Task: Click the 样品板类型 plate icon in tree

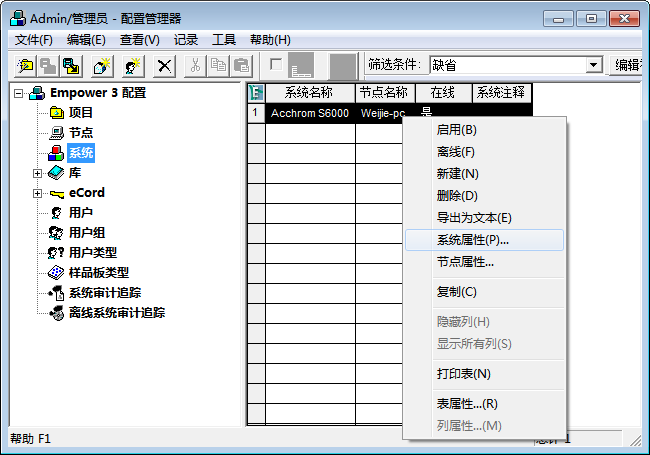Action: point(57,272)
